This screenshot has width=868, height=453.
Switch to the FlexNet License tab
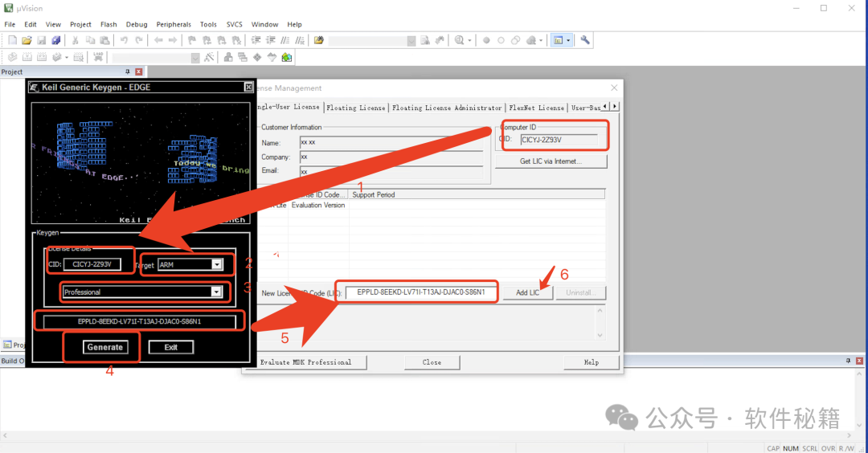(x=536, y=108)
